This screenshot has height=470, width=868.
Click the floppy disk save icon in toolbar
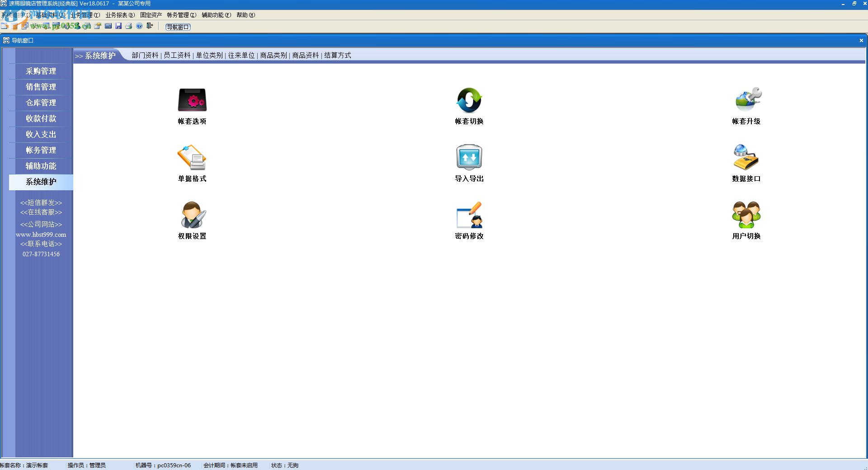(x=118, y=26)
